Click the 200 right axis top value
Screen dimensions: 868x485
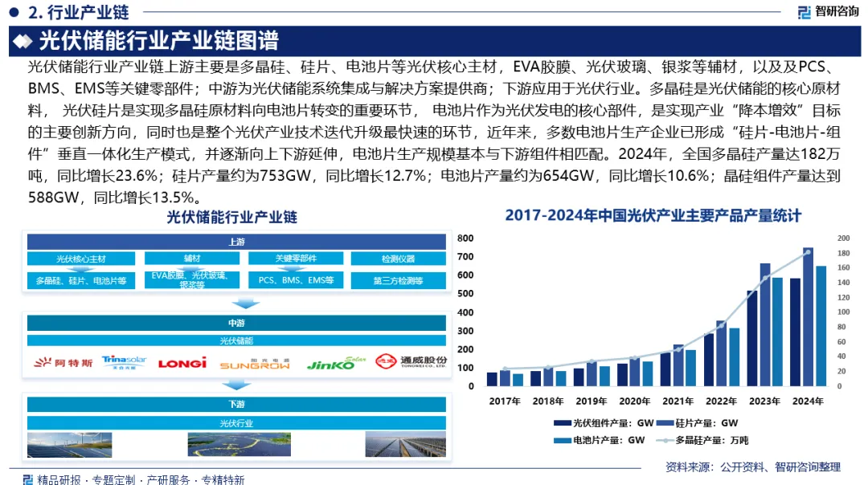point(843,238)
